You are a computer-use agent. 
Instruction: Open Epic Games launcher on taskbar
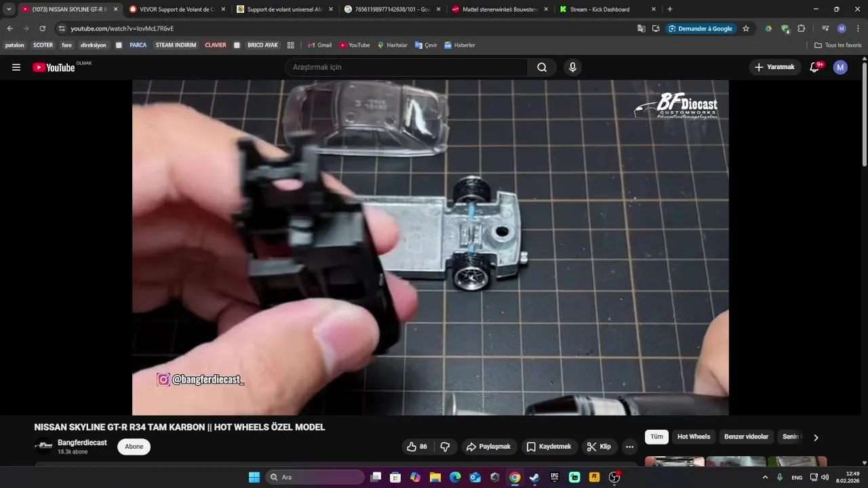click(554, 477)
